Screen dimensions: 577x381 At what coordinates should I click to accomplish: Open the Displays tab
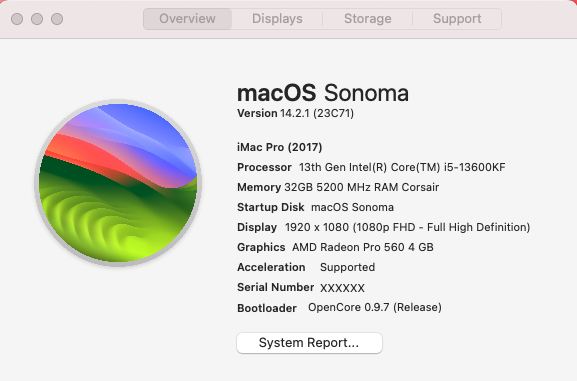(x=277, y=19)
